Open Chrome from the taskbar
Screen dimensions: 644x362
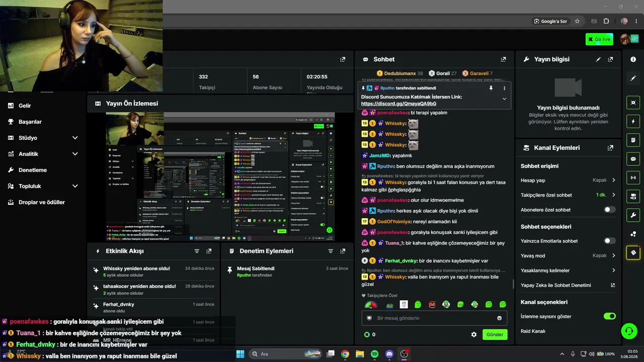coord(345,354)
